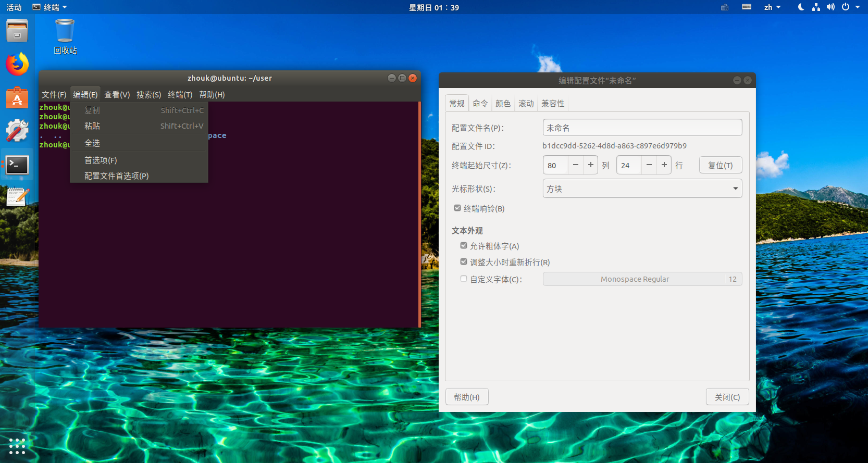The height and width of the screenshot is (463, 868).
Task: Toggle the 允许粗体字(A) checkbox
Action: coord(464,245)
